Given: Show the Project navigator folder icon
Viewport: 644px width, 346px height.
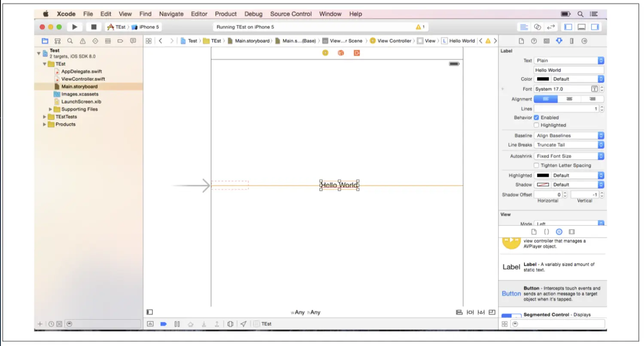Looking at the screenshot, I should pyautogui.click(x=45, y=41).
